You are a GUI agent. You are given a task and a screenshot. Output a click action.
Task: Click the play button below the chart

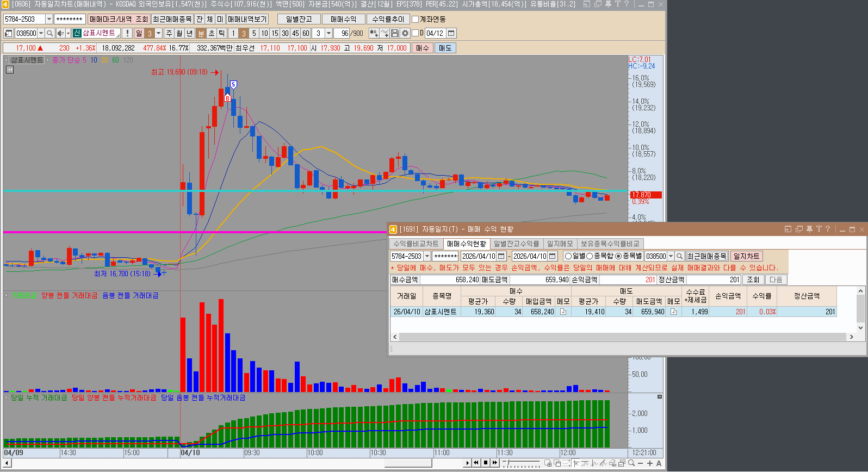(x=467, y=463)
